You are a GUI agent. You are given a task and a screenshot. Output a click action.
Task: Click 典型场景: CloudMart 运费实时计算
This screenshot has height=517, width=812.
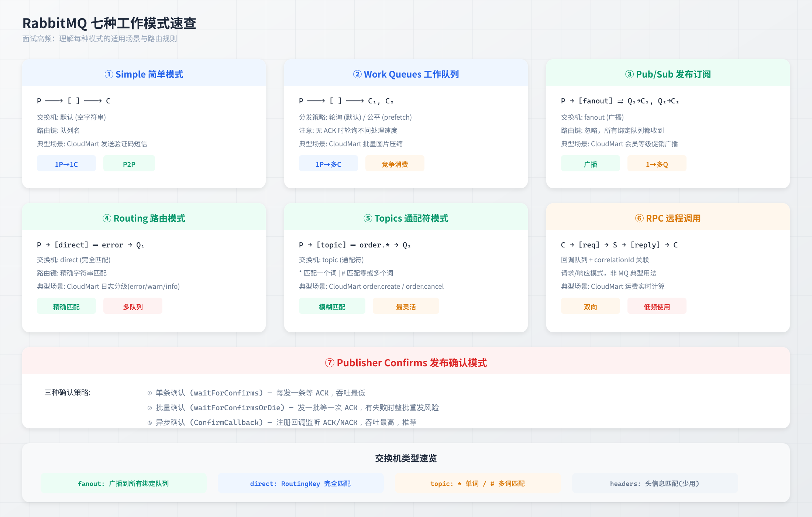(613, 286)
